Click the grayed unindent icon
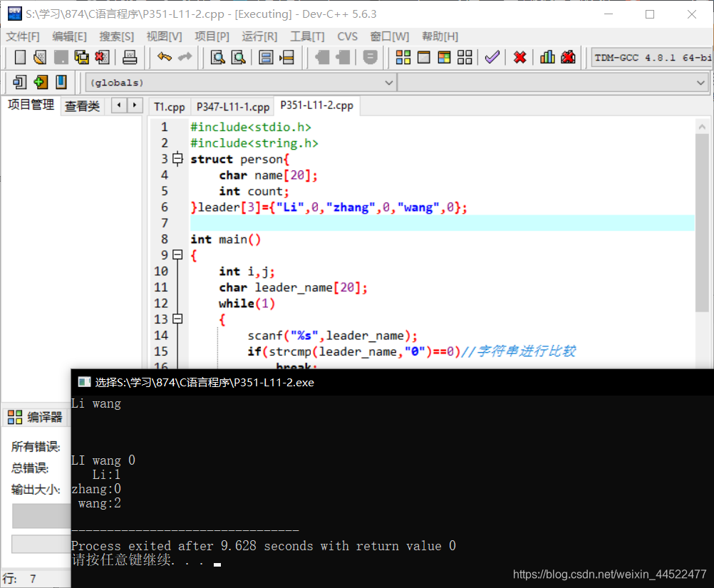 pos(343,58)
